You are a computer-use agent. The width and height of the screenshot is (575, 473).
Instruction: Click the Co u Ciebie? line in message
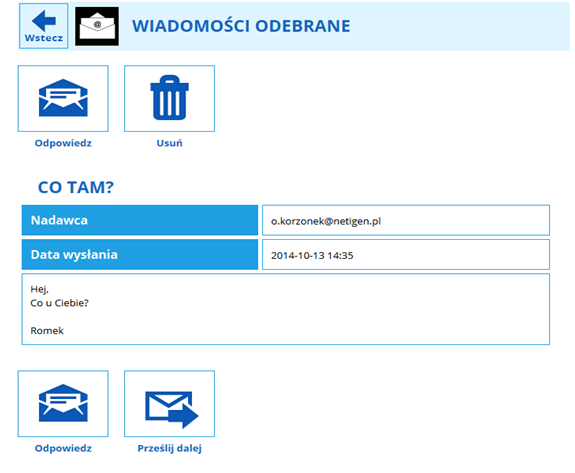coord(59,303)
